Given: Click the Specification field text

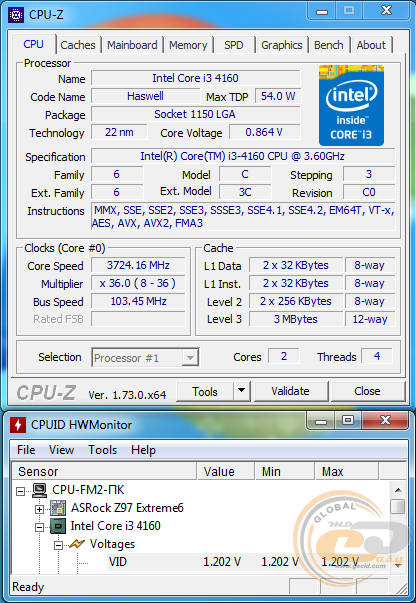Looking at the screenshot, I should click(243, 156).
